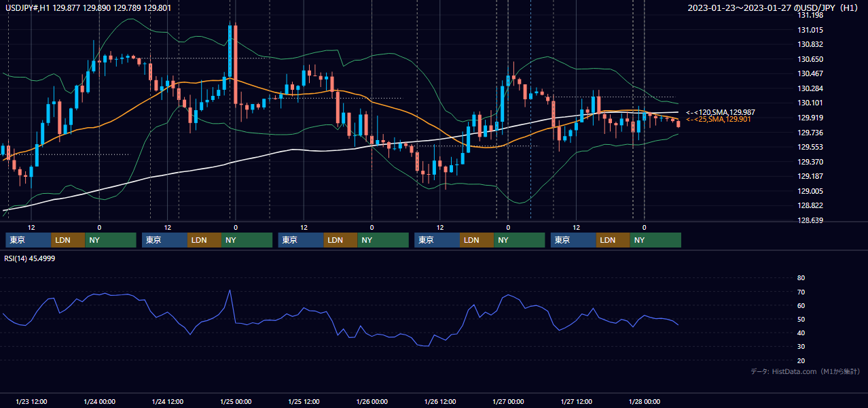Click the last LDN session block of the week

pyautogui.click(x=613, y=240)
